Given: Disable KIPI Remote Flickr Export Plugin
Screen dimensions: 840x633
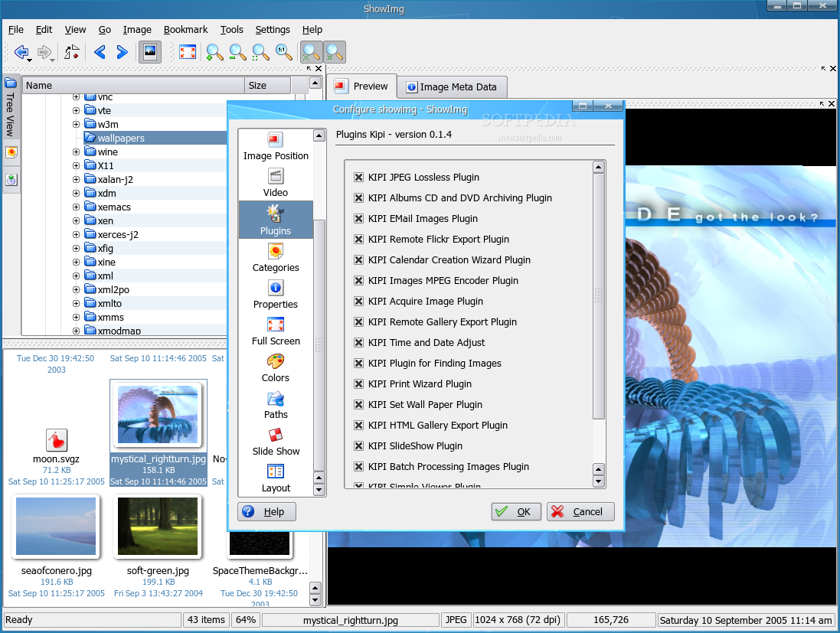Looking at the screenshot, I should pos(359,240).
